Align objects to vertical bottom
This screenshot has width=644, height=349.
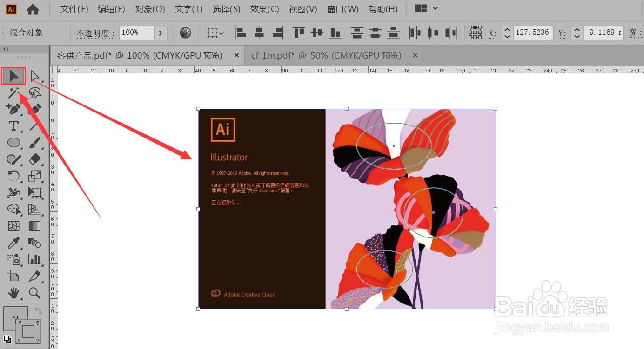tap(335, 33)
